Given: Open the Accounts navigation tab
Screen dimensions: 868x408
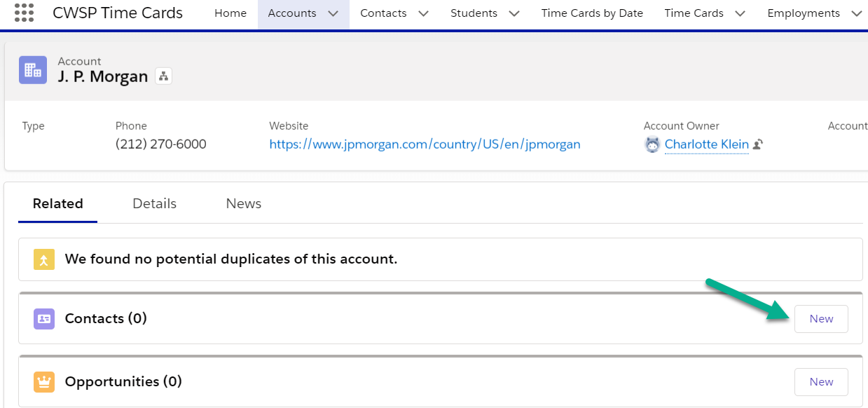Looking at the screenshot, I should tap(292, 13).
